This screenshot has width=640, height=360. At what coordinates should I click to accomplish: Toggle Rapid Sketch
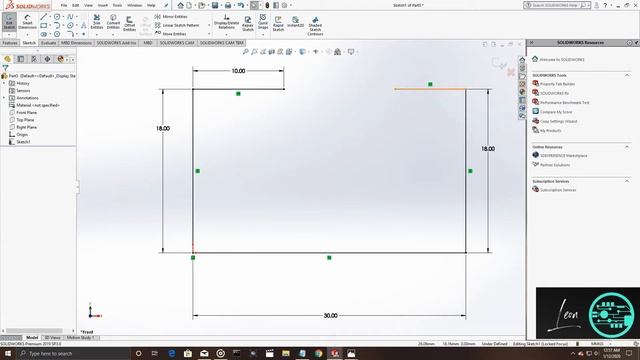[278, 23]
